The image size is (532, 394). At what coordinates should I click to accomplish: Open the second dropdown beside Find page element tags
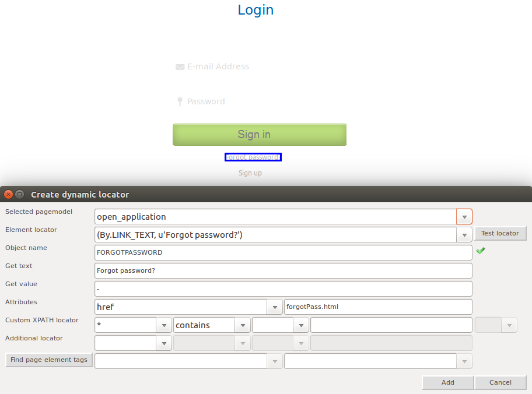click(x=464, y=361)
